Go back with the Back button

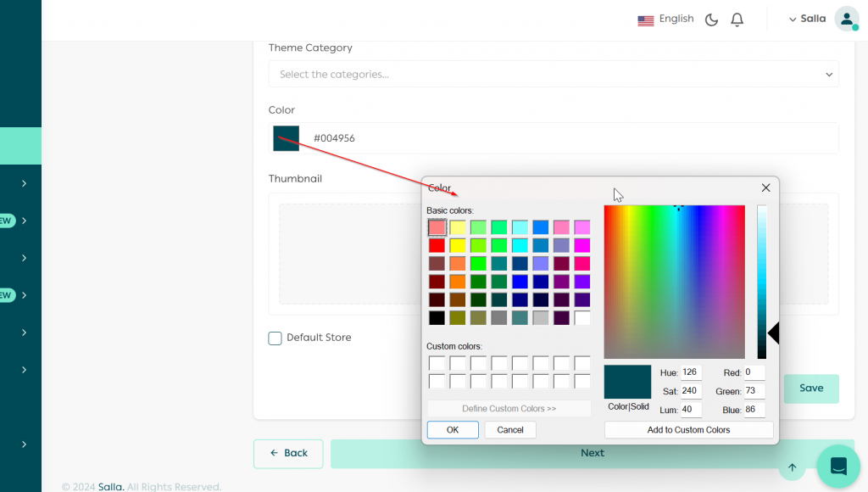(288, 453)
